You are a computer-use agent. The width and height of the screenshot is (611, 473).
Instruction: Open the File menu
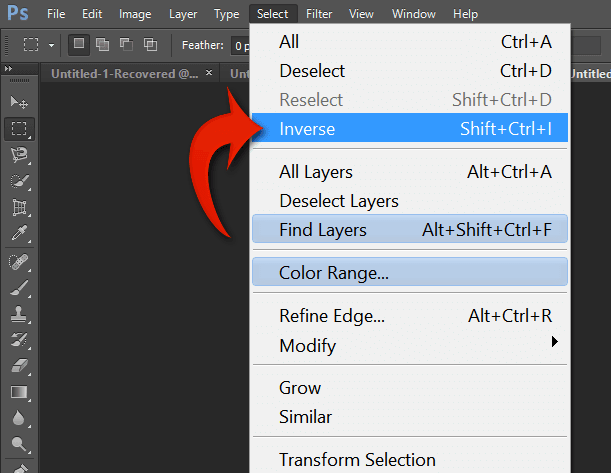pos(56,14)
